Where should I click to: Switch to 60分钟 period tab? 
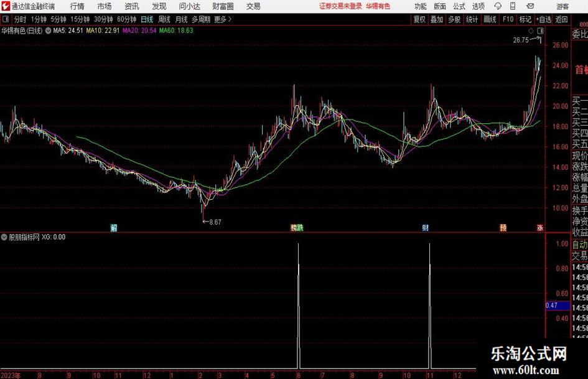(127, 19)
